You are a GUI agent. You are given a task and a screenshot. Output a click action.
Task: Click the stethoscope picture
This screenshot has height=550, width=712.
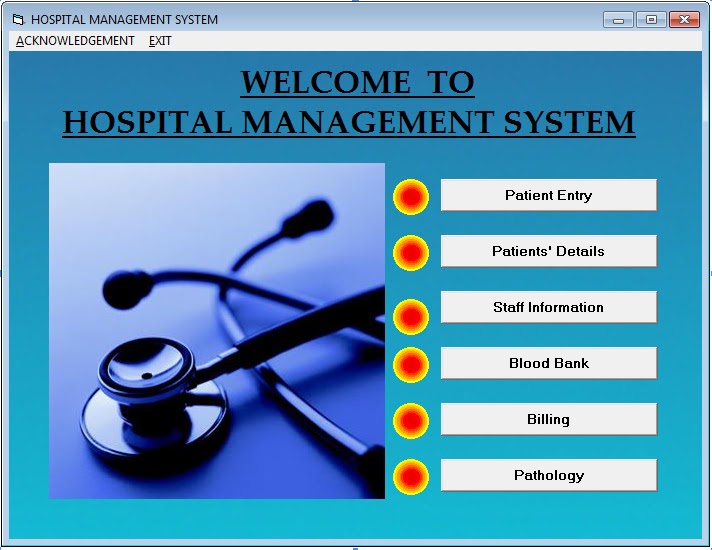tap(217, 331)
